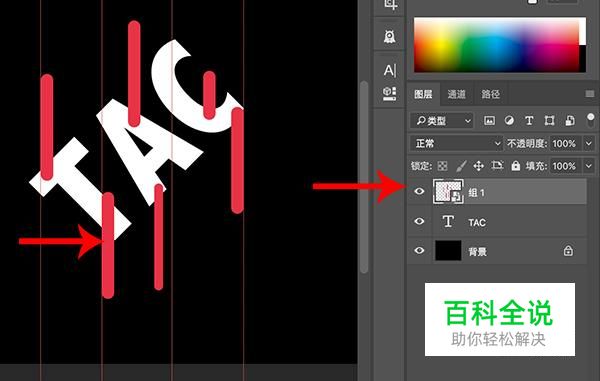
Task: Lock image pixels brush icon
Action: tap(461, 166)
